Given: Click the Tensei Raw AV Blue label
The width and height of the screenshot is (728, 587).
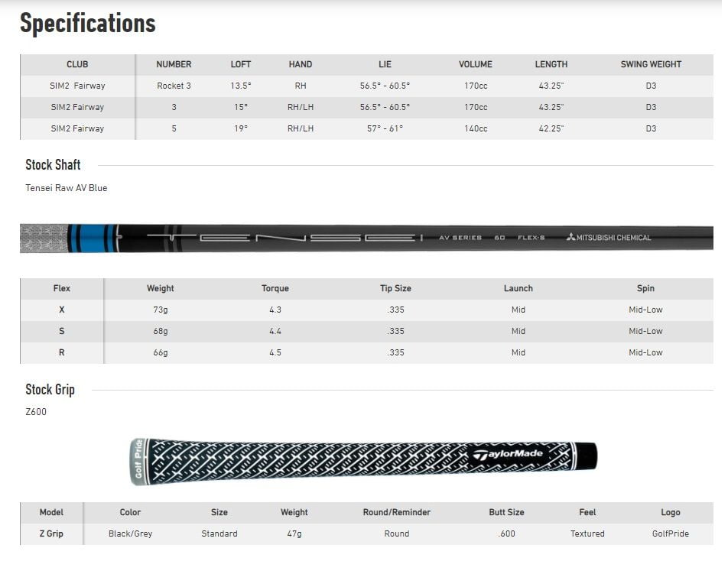Looking at the screenshot, I should (x=67, y=188).
